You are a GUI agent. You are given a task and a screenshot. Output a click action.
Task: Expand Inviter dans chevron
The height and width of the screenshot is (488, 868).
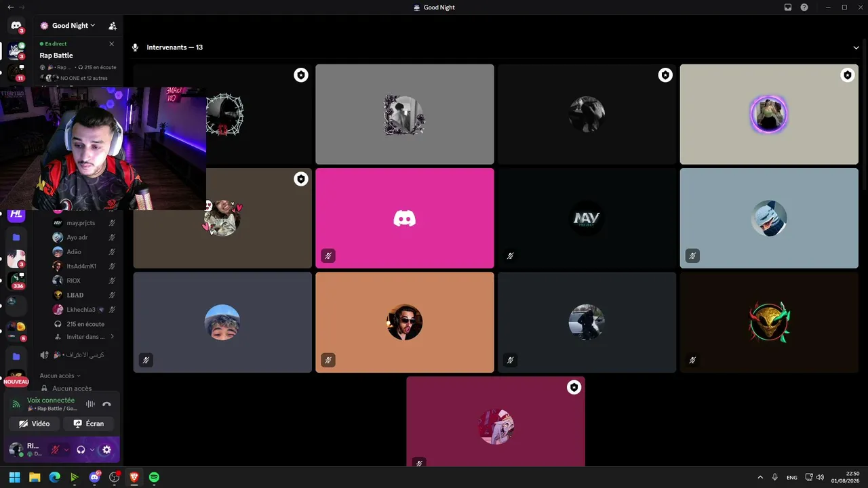click(x=112, y=337)
